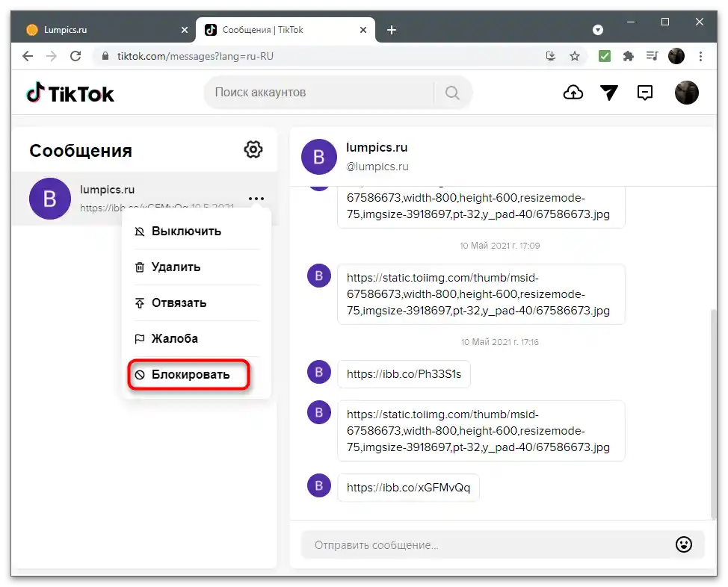Open the inbox notifications icon

645,93
